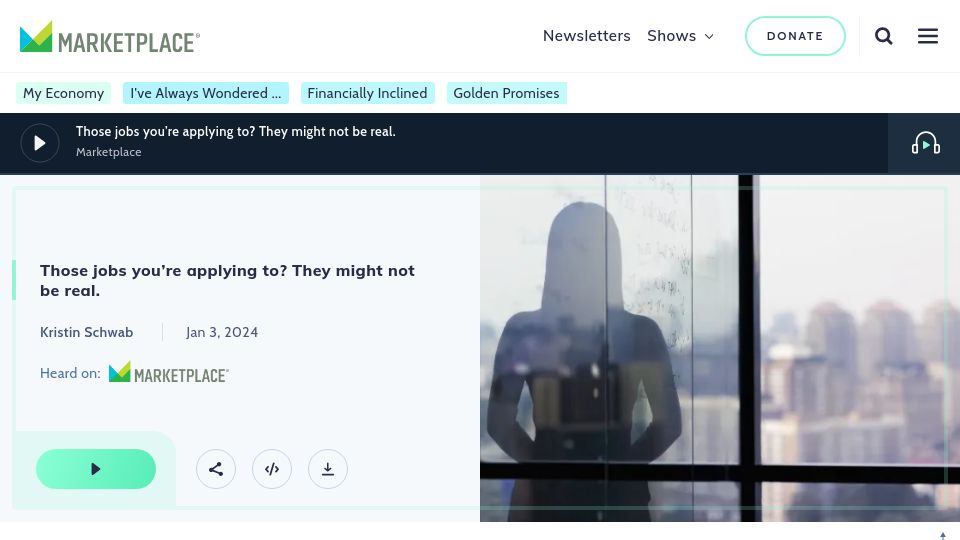Expand the Shows dropdown
This screenshot has width=960, height=540.
tap(680, 36)
